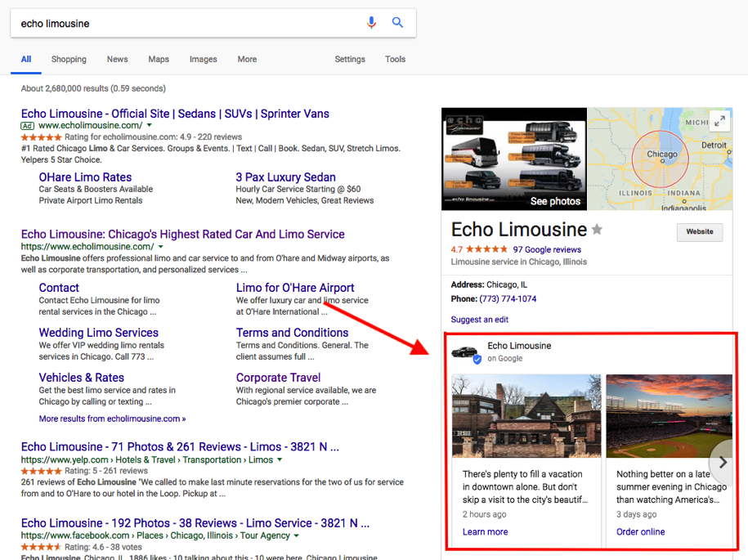
Task: Click inside the search input field
Action: click(x=163, y=22)
